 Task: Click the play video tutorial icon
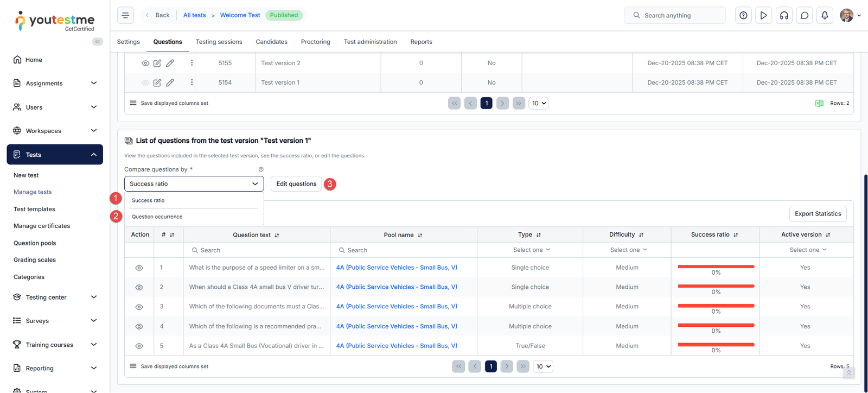point(763,15)
